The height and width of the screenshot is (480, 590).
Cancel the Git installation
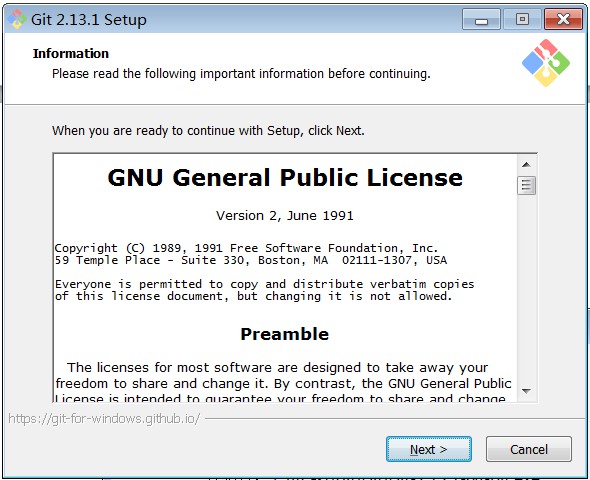point(529,449)
